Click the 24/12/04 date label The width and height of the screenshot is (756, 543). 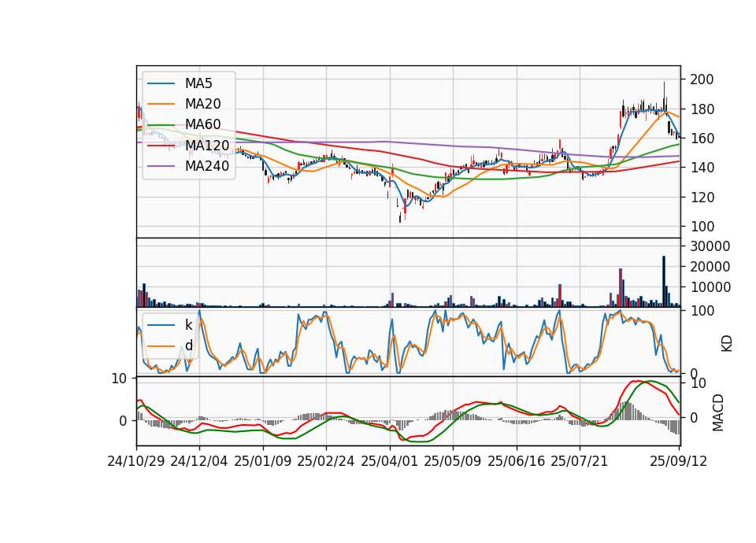click(198, 461)
